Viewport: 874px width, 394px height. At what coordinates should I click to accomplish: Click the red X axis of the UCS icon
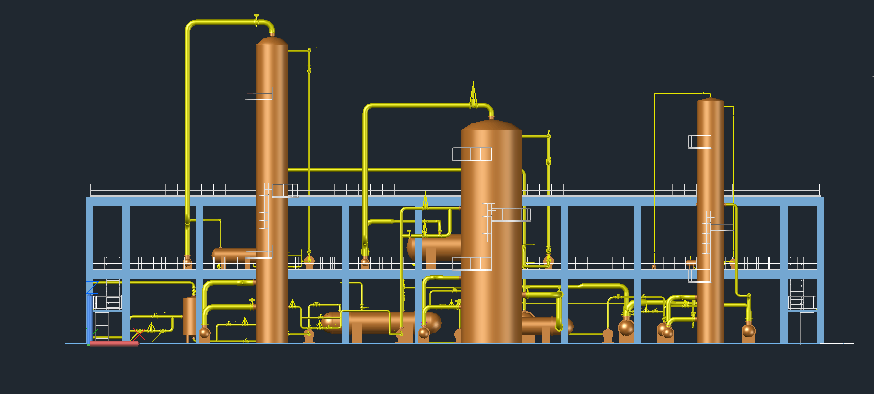(x=114, y=344)
